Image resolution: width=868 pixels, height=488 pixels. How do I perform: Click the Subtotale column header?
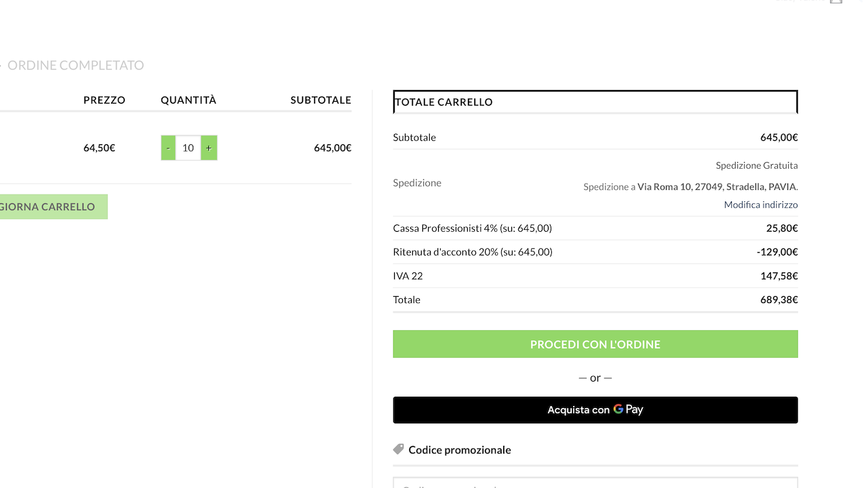[x=321, y=100]
